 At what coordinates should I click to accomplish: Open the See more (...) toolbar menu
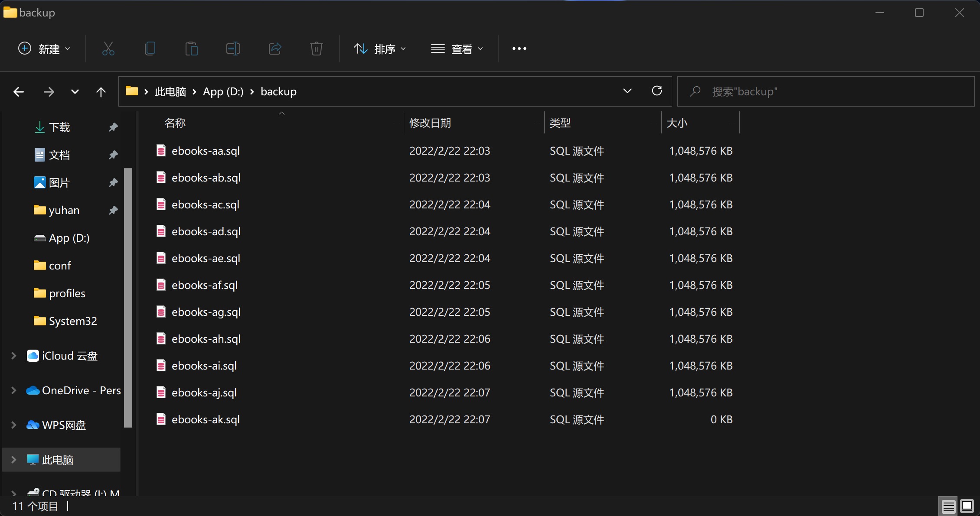[519, 49]
